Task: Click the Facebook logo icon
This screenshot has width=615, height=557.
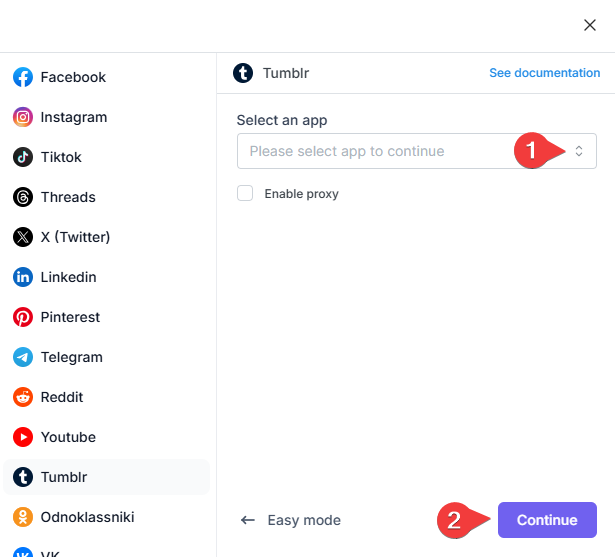Action: tap(23, 77)
